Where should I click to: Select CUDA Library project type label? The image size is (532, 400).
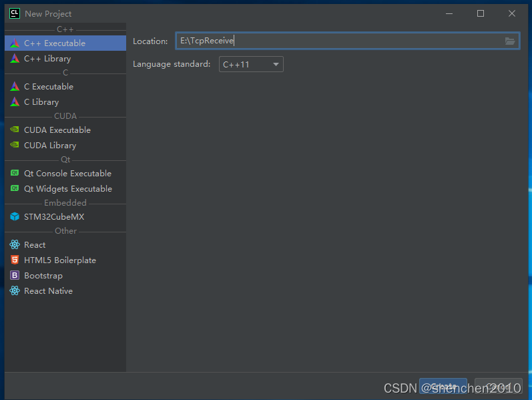pyautogui.click(x=50, y=146)
